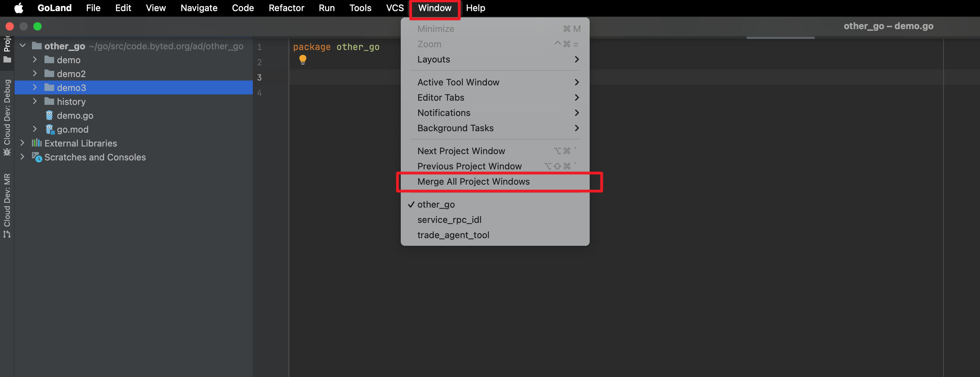Switch to trade_agent_tool project window
Image resolution: width=980 pixels, height=377 pixels.
[453, 235]
